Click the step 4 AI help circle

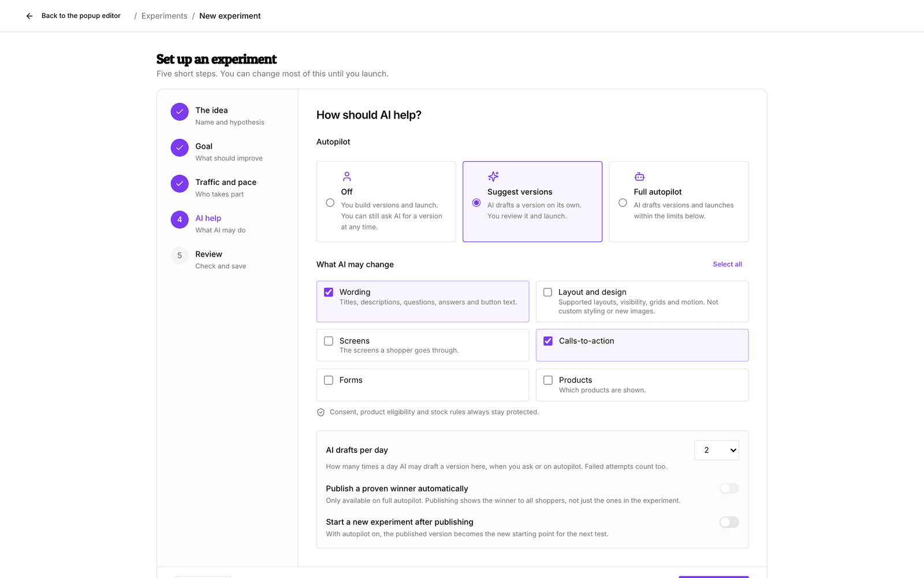pos(180,220)
